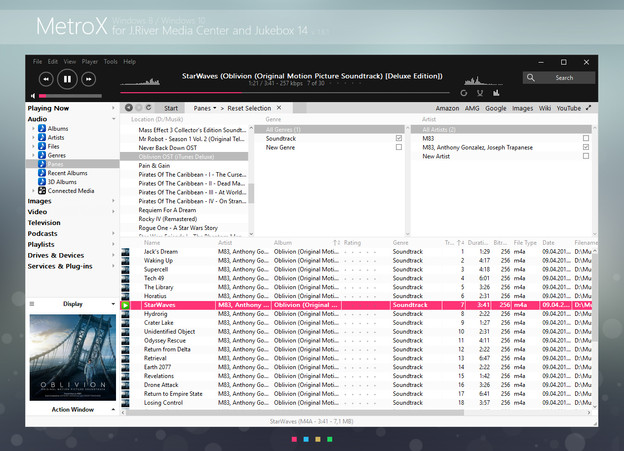Open the Panes dropdown

[205, 108]
